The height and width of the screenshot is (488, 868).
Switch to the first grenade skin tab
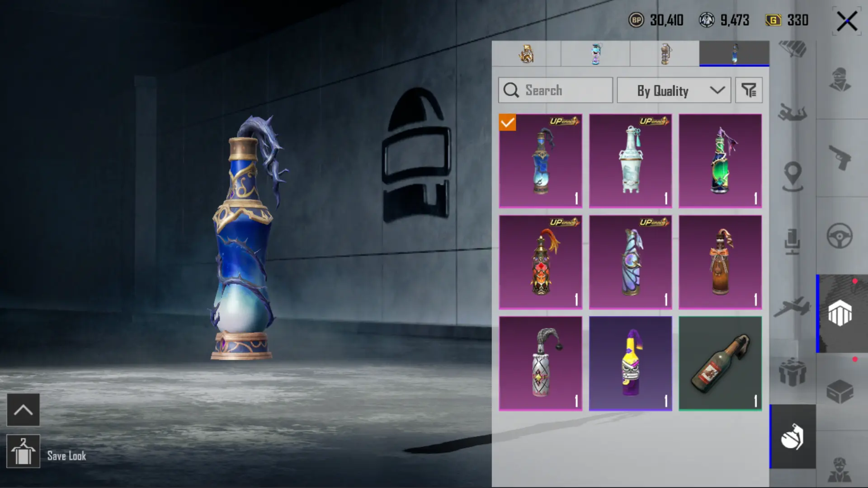(x=526, y=54)
